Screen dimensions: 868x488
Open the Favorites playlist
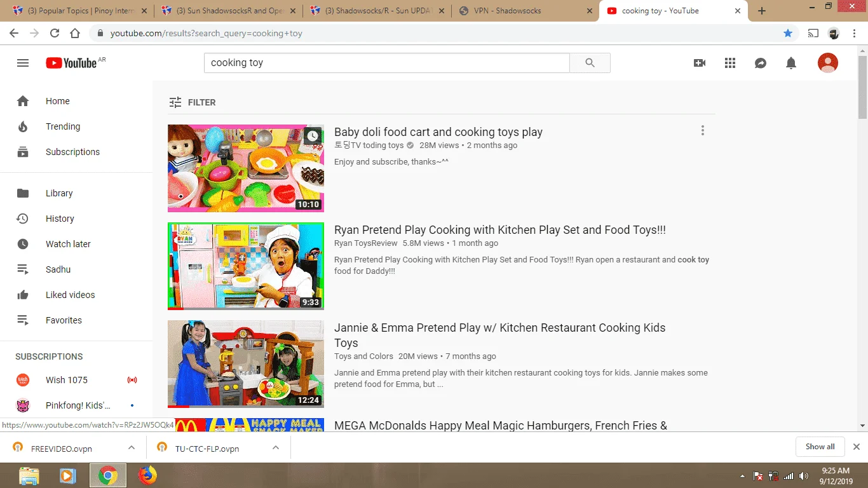pyautogui.click(x=76, y=320)
